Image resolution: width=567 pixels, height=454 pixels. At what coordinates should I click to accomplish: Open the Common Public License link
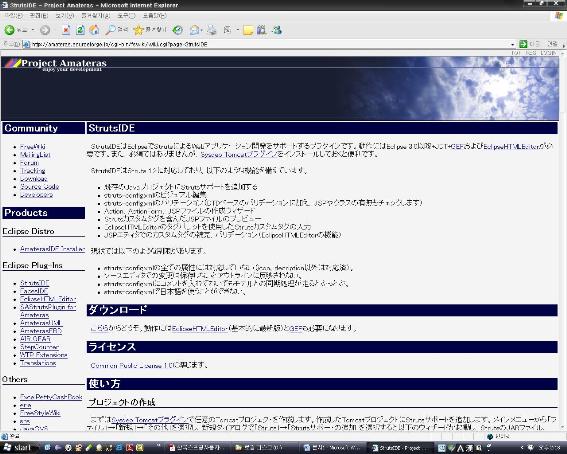click(x=132, y=365)
